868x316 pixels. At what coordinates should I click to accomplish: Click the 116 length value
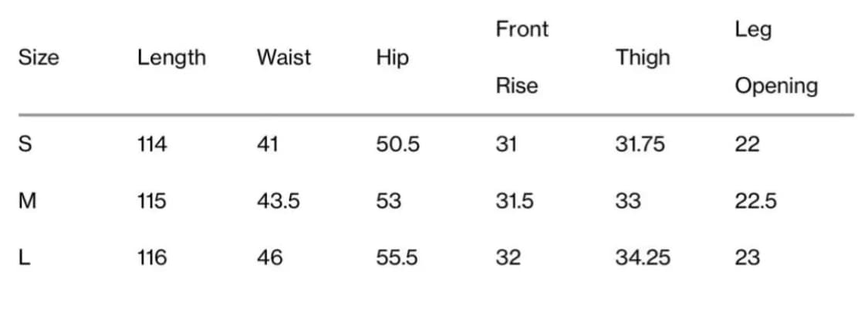[152, 257]
